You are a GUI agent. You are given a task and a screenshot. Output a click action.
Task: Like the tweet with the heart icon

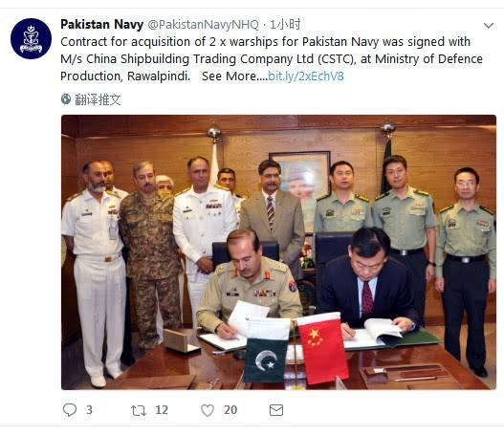[x=208, y=410]
